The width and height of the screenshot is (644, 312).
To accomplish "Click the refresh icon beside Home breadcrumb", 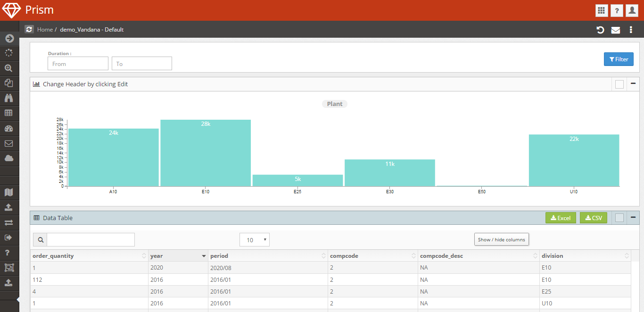I will click(x=29, y=29).
